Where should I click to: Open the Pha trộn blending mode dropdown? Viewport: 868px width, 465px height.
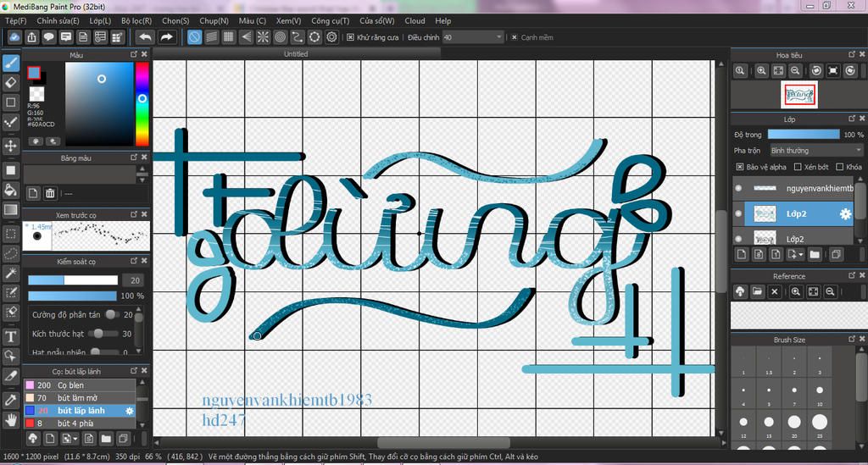point(816,151)
